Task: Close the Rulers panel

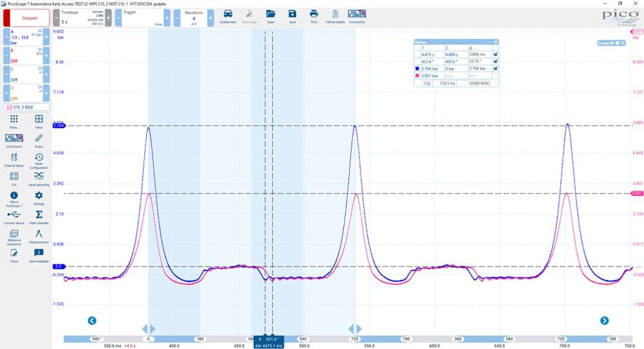Action: (x=496, y=42)
